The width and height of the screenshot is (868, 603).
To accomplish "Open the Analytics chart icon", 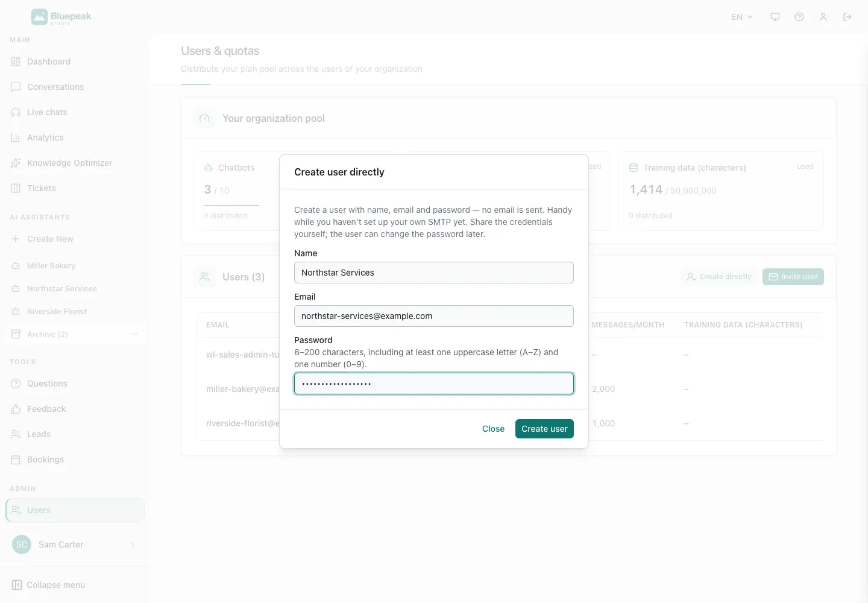I will pos(16,137).
